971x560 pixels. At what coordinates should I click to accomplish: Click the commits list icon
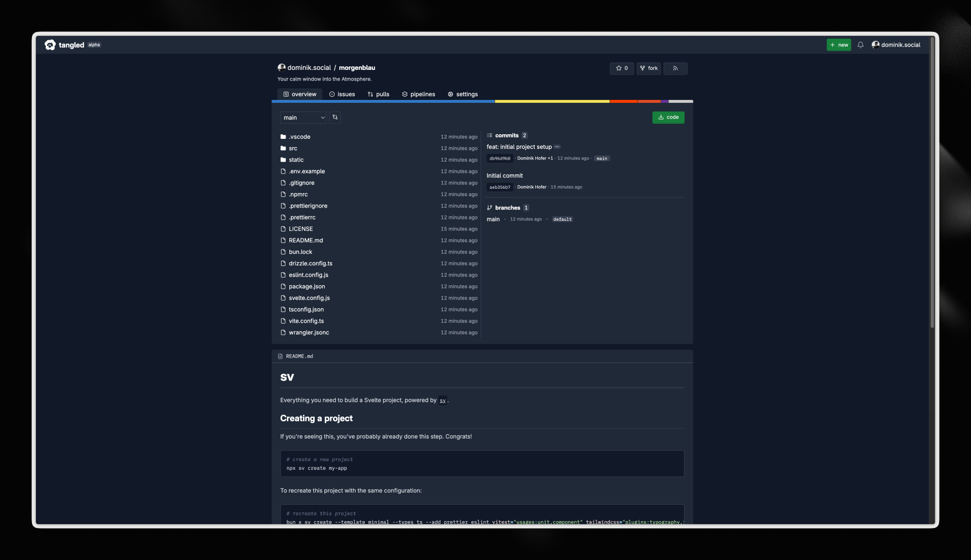tap(489, 135)
